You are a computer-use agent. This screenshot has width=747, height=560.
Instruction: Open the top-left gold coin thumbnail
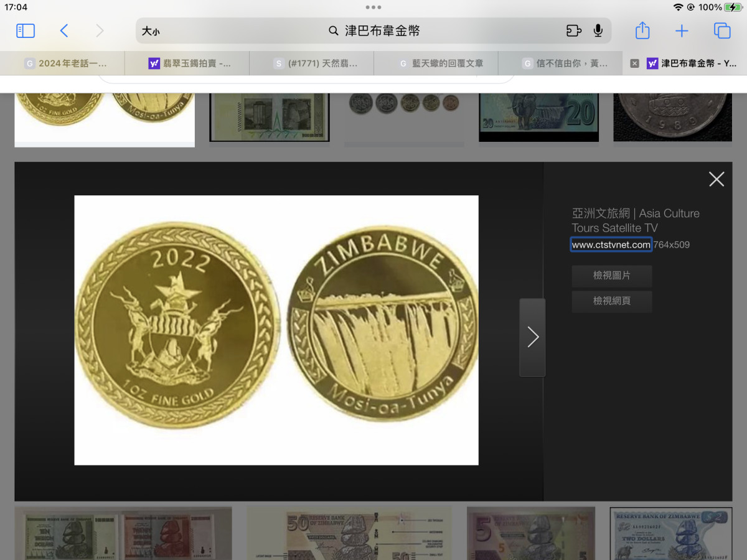[x=105, y=119]
